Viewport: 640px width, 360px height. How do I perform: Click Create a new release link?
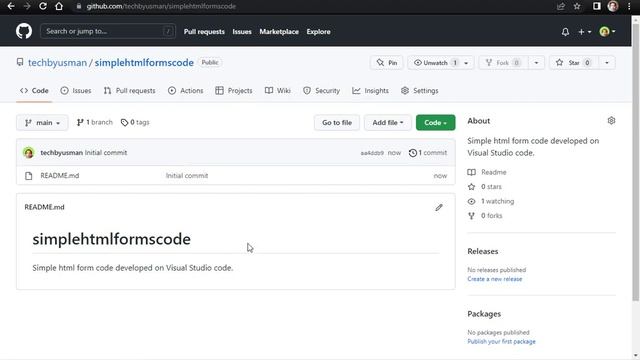tap(495, 279)
